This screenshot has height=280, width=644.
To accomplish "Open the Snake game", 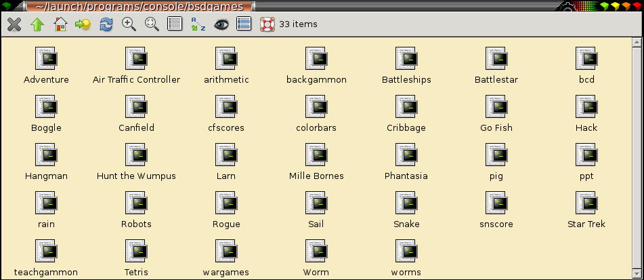I will tap(406, 210).
